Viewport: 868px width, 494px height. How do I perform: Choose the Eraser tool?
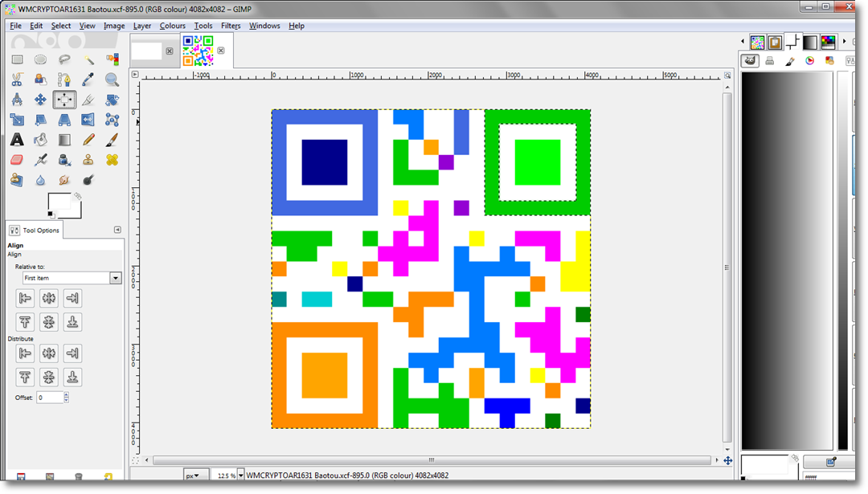(x=17, y=160)
